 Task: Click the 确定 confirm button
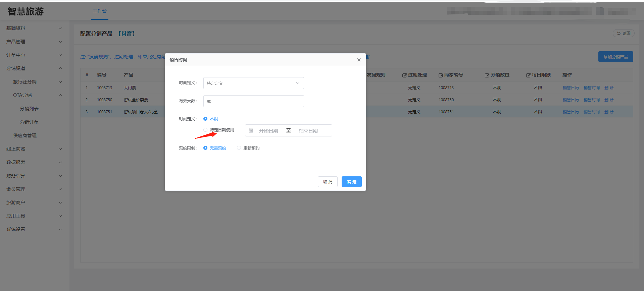click(x=351, y=182)
